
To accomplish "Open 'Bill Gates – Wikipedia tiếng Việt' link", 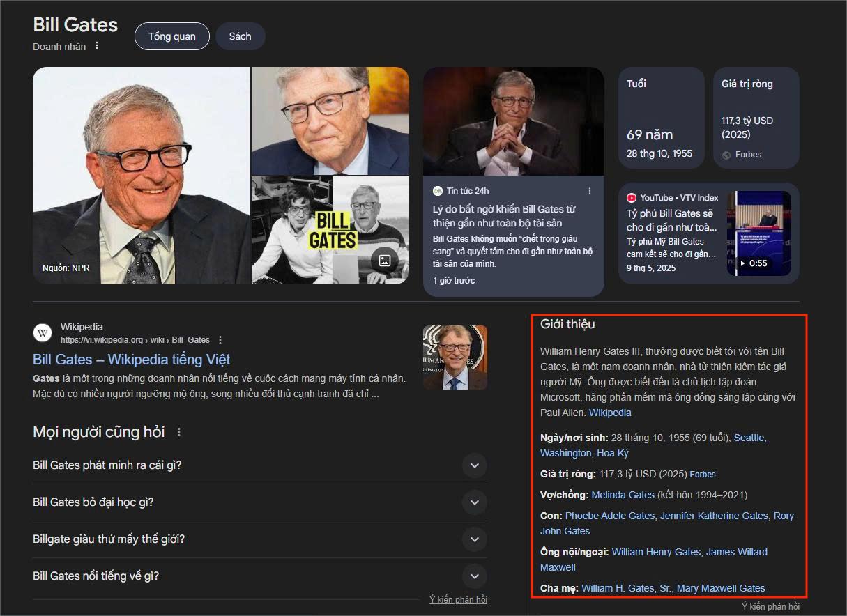I will [x=131, y=360].
